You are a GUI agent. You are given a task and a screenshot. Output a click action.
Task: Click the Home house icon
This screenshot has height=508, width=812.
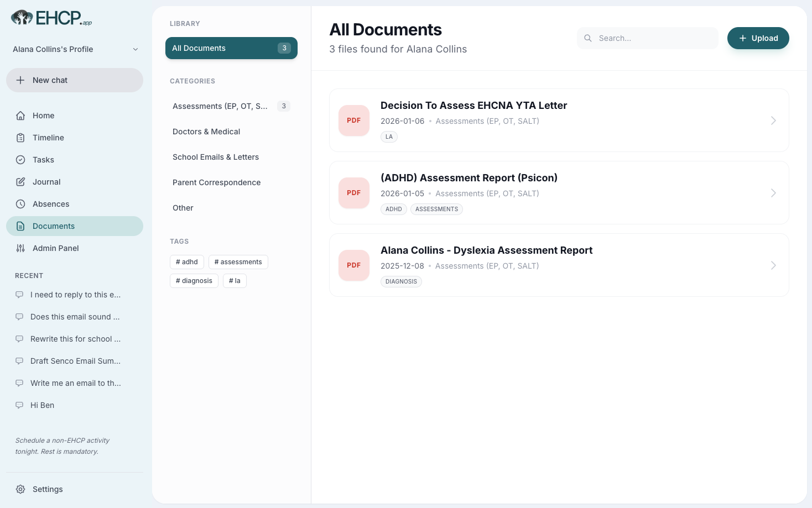(x=20, y=116)
